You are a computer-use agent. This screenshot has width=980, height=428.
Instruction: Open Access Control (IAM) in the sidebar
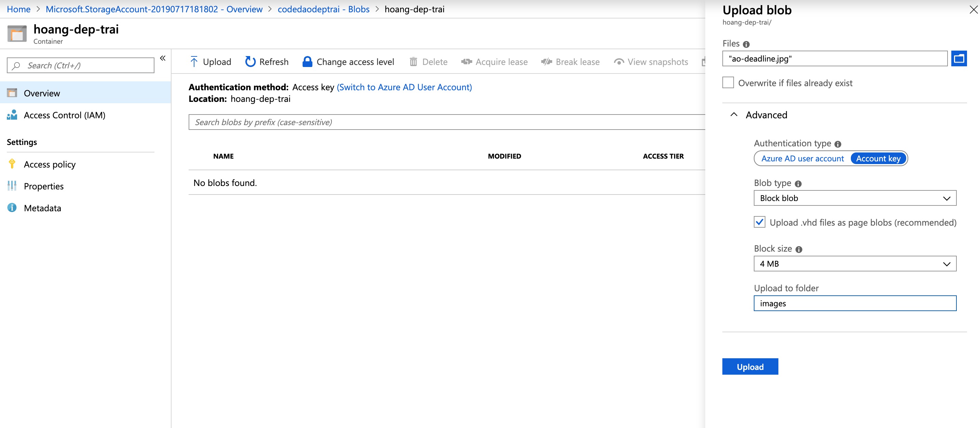click(x=64, y=115)
